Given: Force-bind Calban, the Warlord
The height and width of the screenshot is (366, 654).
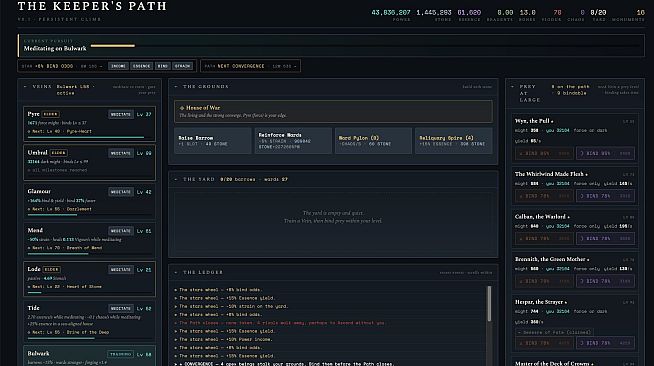Looking at the screenshot, I should click(544, 238).
